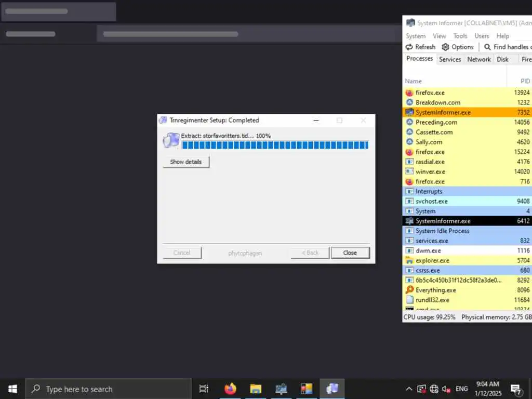Select the explorer.exe process row
This screenshot has width=532, height=399.
point(467,261)
